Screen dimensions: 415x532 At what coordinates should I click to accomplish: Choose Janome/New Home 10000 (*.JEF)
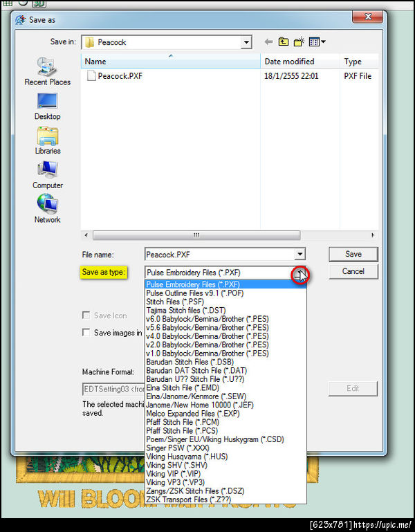click(x=225, y=405)
